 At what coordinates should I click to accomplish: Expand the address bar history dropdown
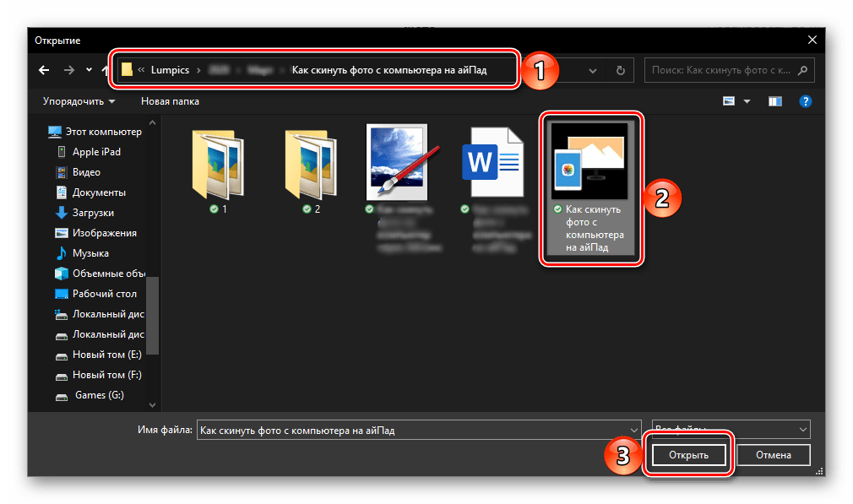pos(594,71)
